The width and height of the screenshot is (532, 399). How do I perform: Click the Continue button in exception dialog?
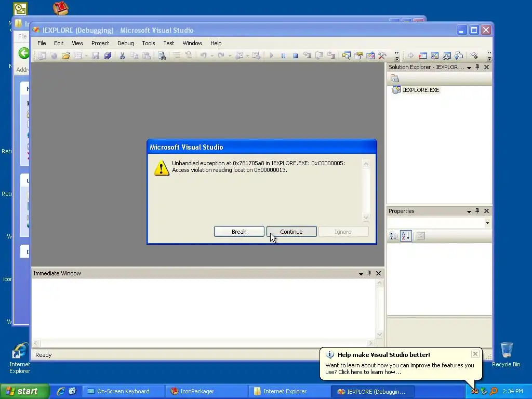point(291,232)
